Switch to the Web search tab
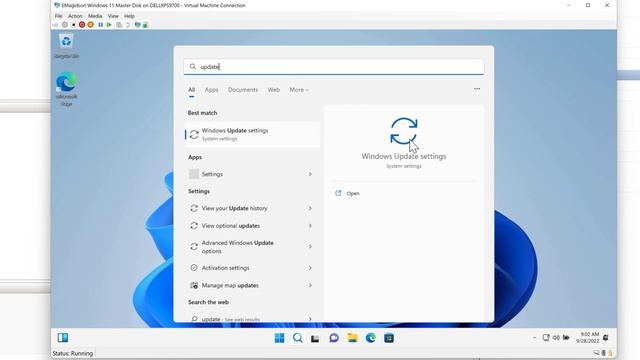Viewport: 640px width, 360px height. coord(273,90)
